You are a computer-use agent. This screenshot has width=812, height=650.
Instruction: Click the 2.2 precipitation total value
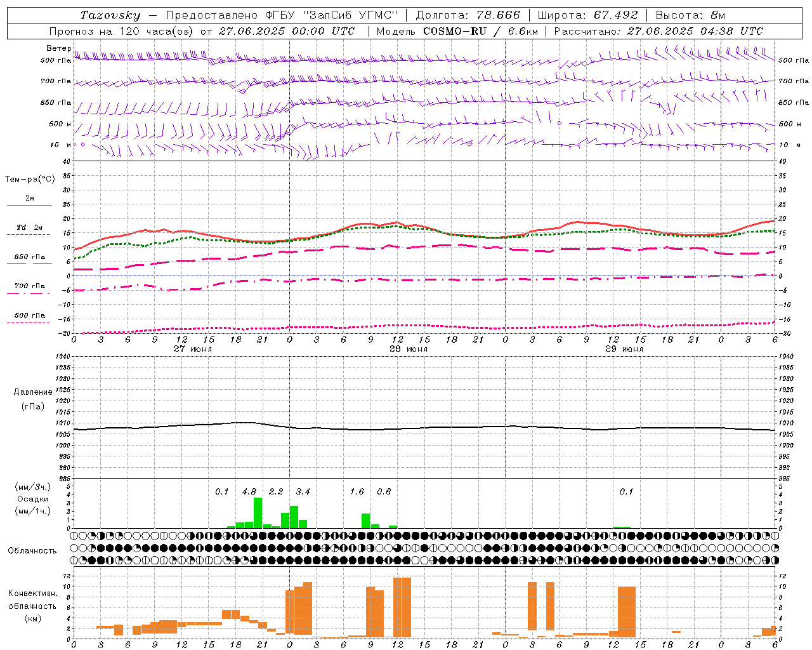(276, 492)
